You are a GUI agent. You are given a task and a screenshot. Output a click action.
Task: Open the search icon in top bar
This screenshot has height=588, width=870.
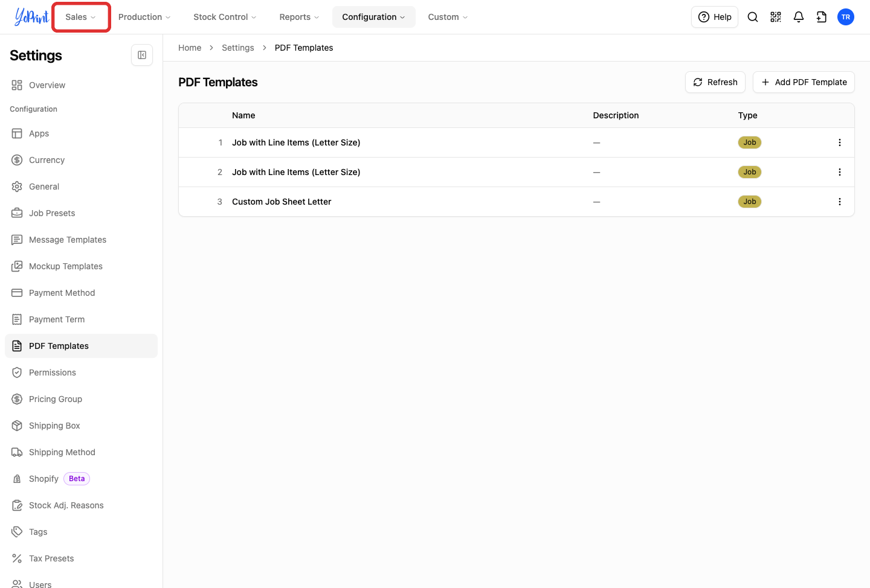click(x=753, y=17)
